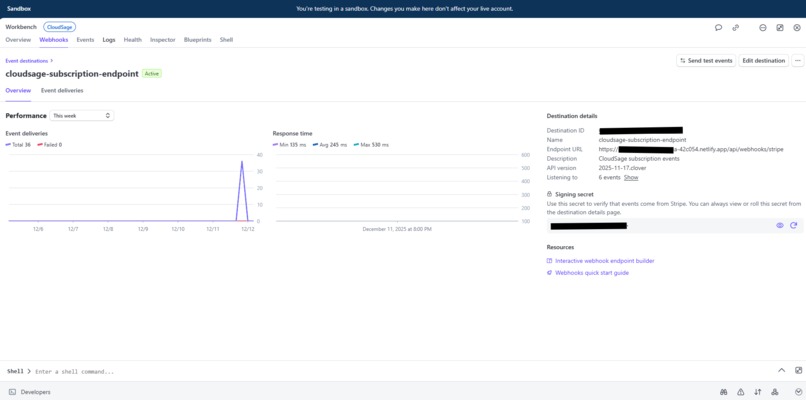Click the up-down arrows icon in Developers bar
The image size is (806, 400).
pyautogui.click(x=758, y=392)
